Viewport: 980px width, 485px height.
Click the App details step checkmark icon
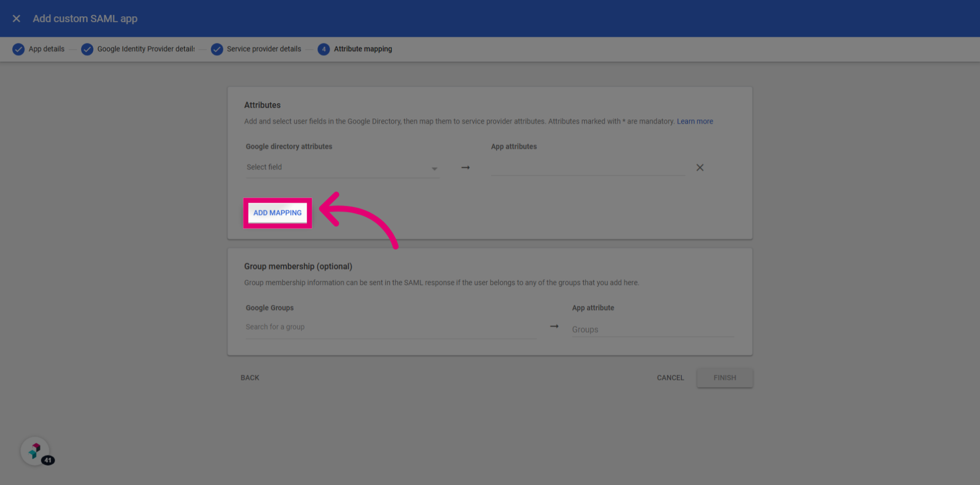[x=18, y=49]
